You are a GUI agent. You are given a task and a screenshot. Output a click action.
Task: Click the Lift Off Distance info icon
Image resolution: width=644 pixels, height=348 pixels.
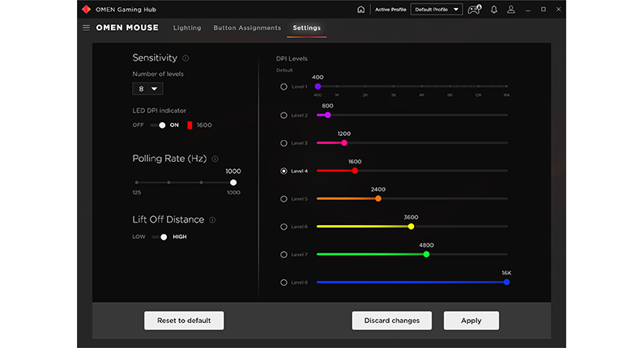pos(212,220)
